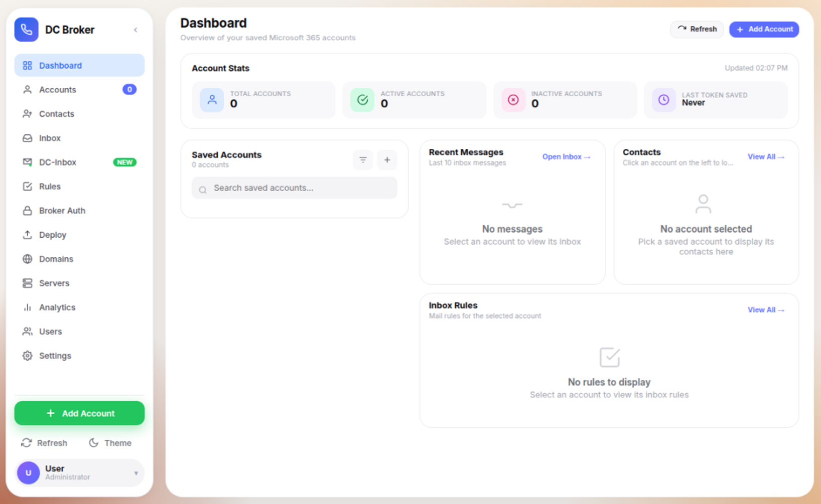Click the Broker Auth lock icon

tap(27, 211)
